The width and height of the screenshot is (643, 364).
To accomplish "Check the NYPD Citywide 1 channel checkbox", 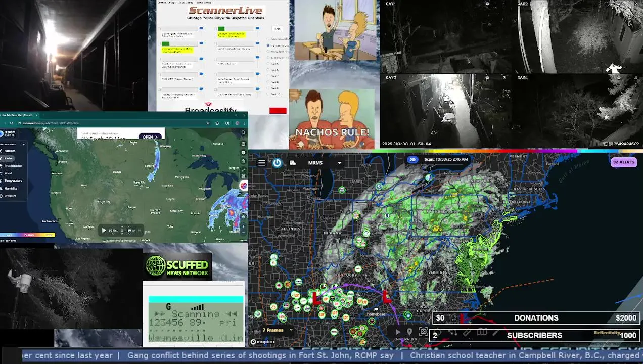I will pyautogui.click(x=215, y=59).
